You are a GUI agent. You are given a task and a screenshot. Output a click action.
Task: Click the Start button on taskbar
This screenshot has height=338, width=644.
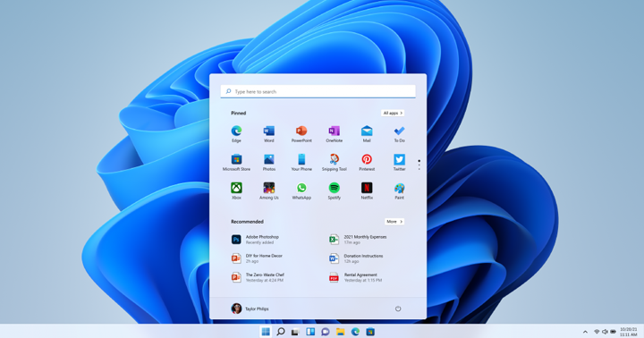pos(266,332)
